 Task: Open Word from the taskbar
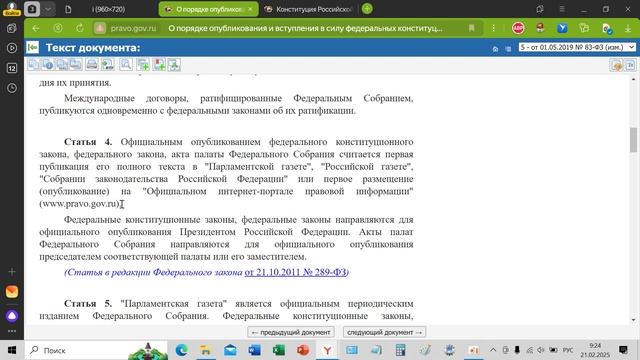coord(254,350)
